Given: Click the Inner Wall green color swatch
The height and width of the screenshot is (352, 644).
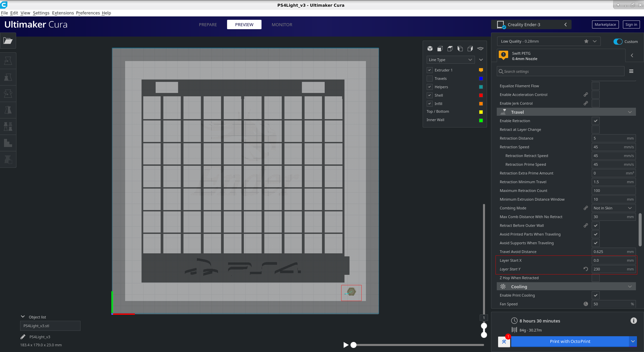Looking at the screenshot, I should [x=481, y=120].
